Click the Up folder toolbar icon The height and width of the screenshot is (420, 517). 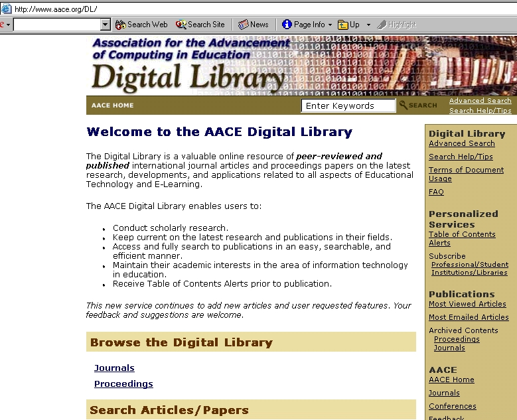[343, 25]
